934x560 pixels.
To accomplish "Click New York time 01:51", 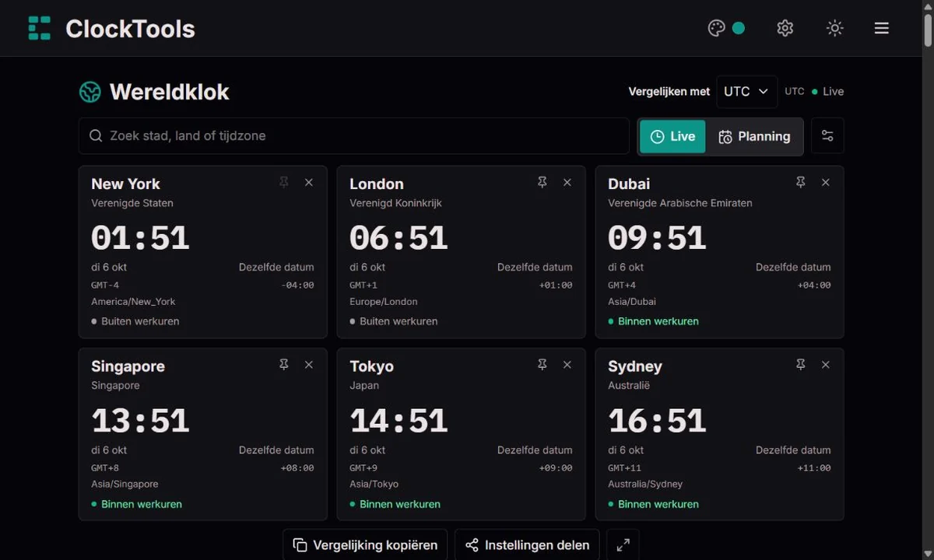I will [140, 238].
